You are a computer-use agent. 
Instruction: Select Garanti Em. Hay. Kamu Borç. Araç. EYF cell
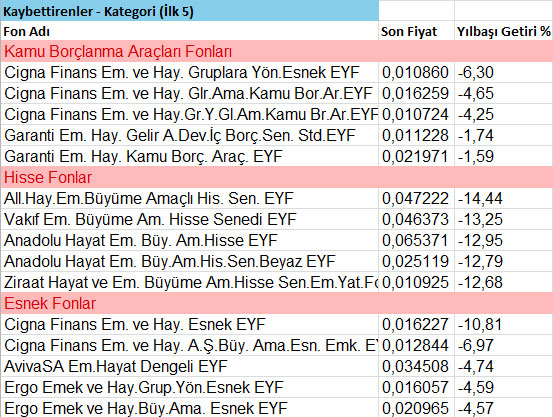190,156
